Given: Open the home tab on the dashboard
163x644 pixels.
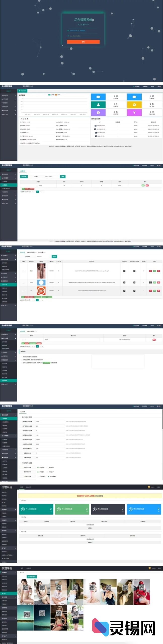Looking at the screenshot, I should pyautogui.click(x=22, y=91).
